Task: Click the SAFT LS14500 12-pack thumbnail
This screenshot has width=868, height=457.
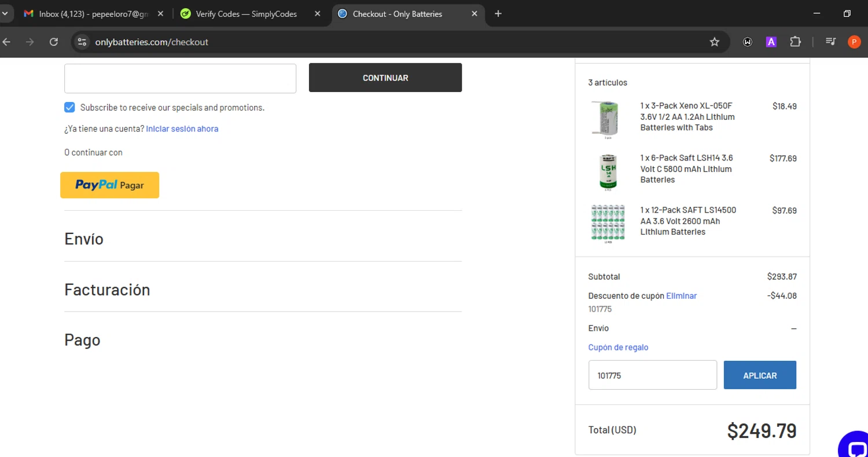Action: tap(608, 224)
